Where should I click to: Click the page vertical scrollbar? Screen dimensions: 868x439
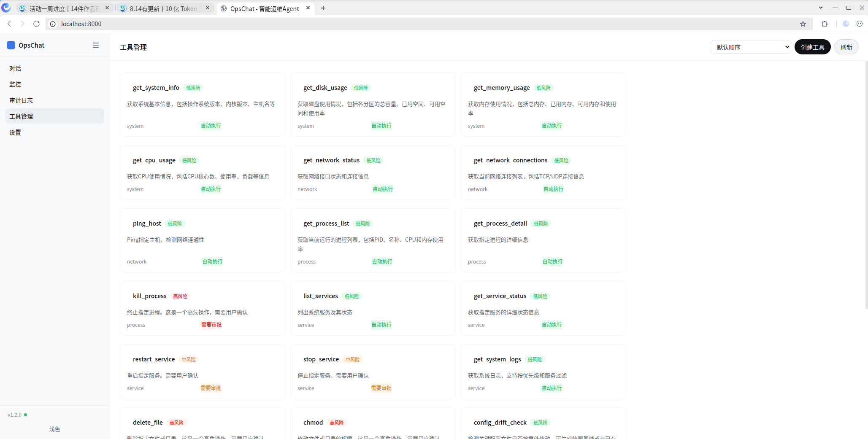coord(866,185)
